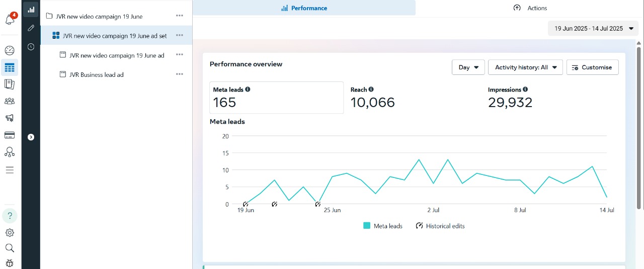Click historical edit marker at 19 Jun
The image size is (644, 269).
coord(246,204)
